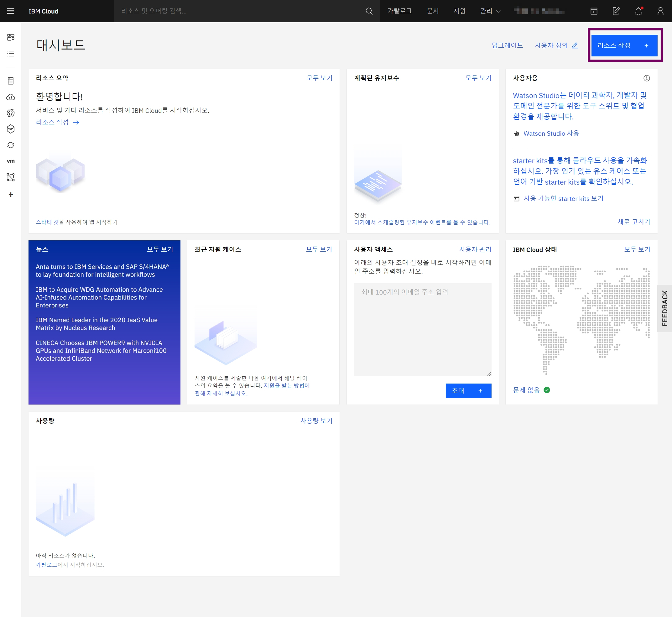This screenshot has height=617, width=672.
Task: Open the 카탈로그 menu item
Action: coord(399,11)
